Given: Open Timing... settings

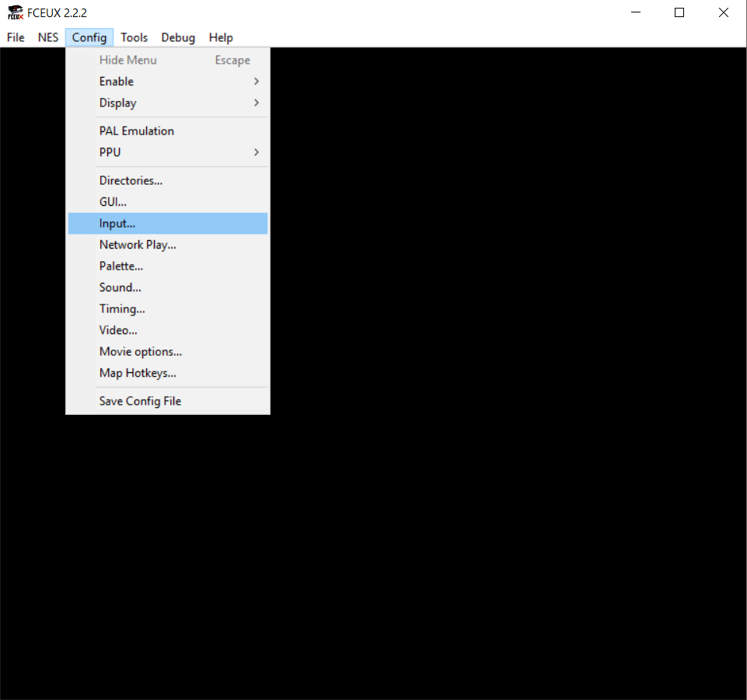Looking at the screenshot, I should (x=168, y=309).
